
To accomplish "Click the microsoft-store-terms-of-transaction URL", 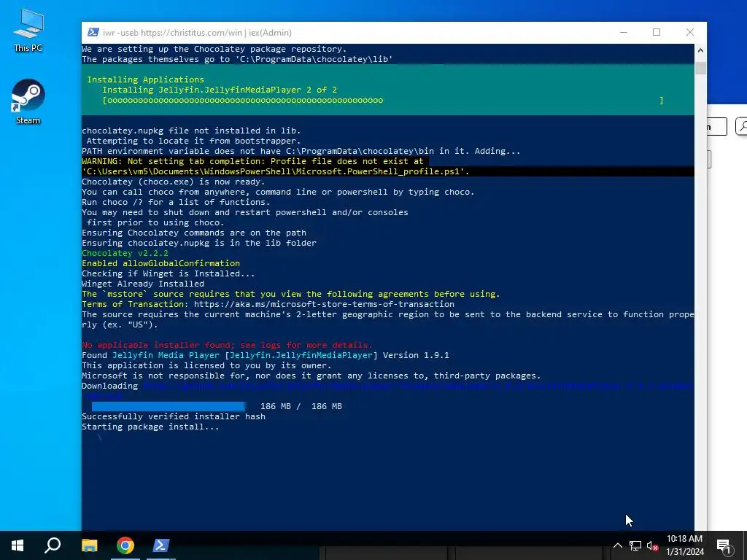I will 324,304.
